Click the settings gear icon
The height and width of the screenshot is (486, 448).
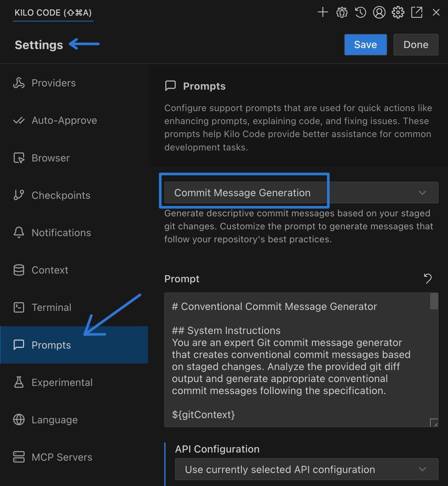398,12
